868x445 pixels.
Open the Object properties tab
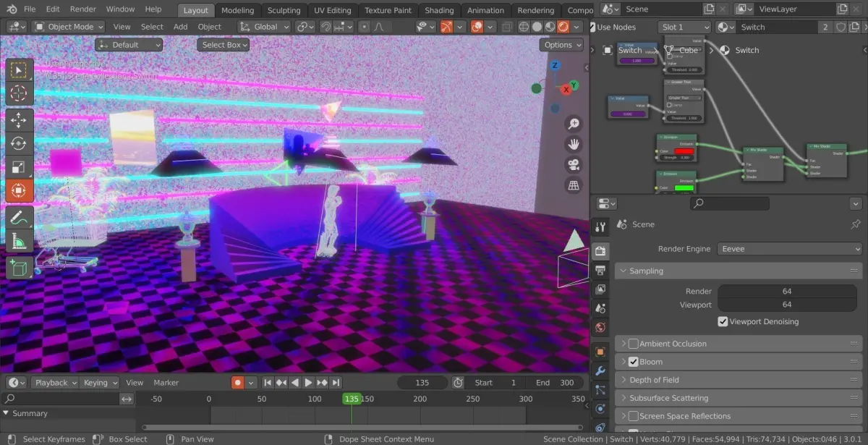600,352
